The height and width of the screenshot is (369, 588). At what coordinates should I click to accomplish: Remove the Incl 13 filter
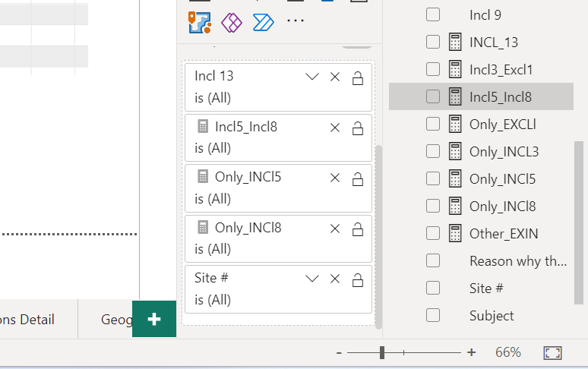click(335, 77)
